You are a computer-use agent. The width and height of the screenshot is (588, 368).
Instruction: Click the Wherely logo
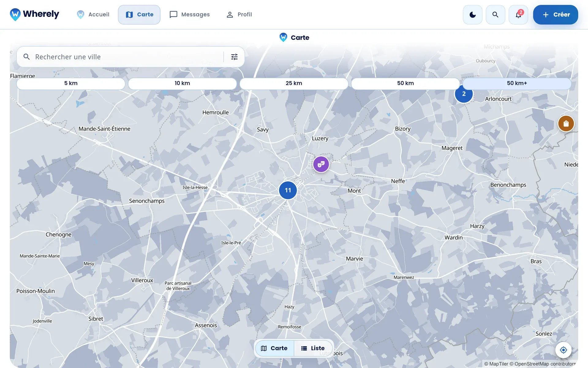(34, 14)
